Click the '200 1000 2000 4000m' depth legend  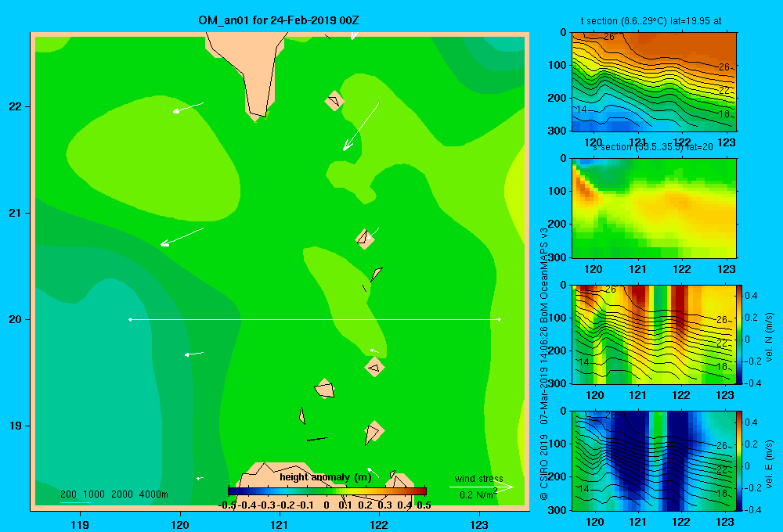coord(114,494)
